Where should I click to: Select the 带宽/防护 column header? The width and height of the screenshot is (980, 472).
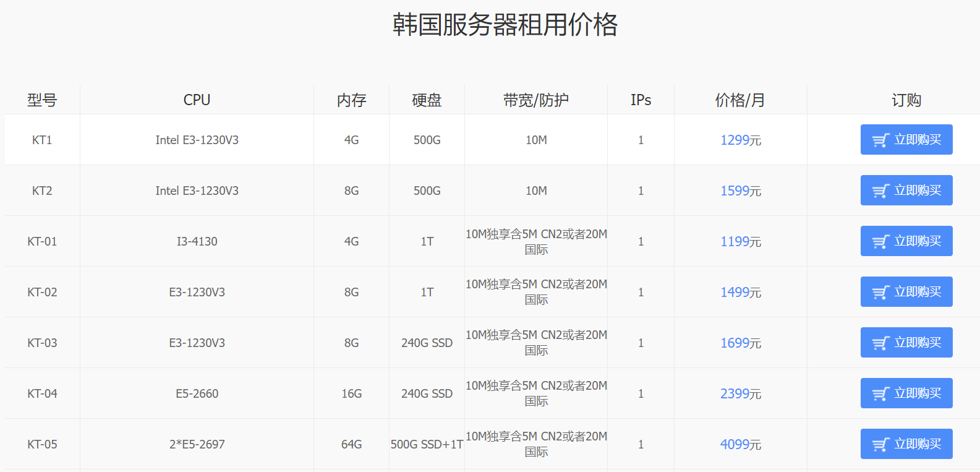pyautogui.click(x=535, y=100)
